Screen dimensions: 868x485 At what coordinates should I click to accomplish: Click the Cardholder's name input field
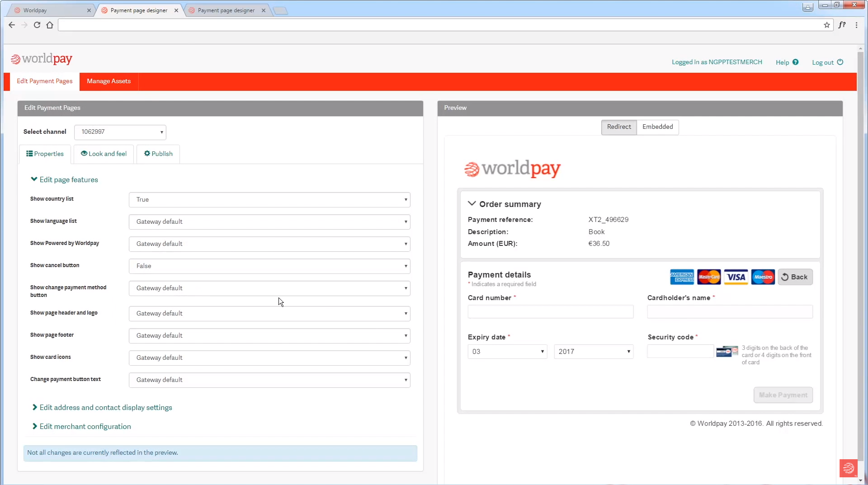click(730, 312)
